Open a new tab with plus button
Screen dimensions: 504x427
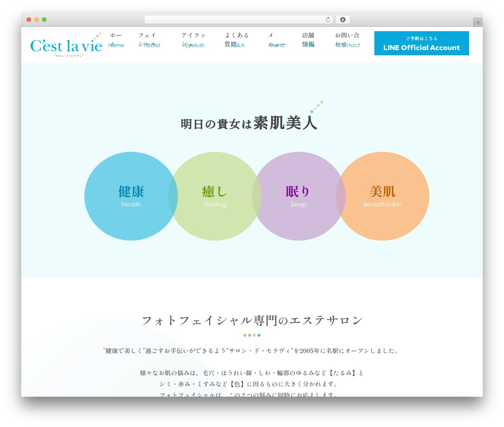click(478, 22)
